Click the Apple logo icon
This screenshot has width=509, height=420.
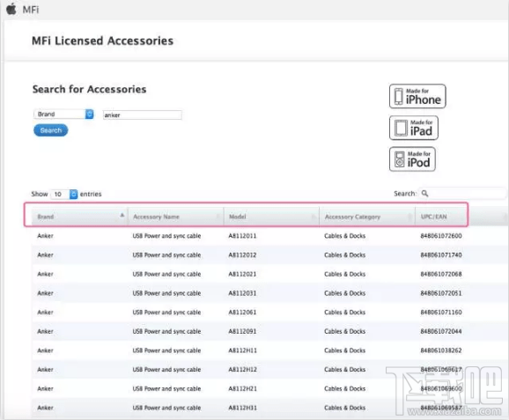tap(11, 9)
